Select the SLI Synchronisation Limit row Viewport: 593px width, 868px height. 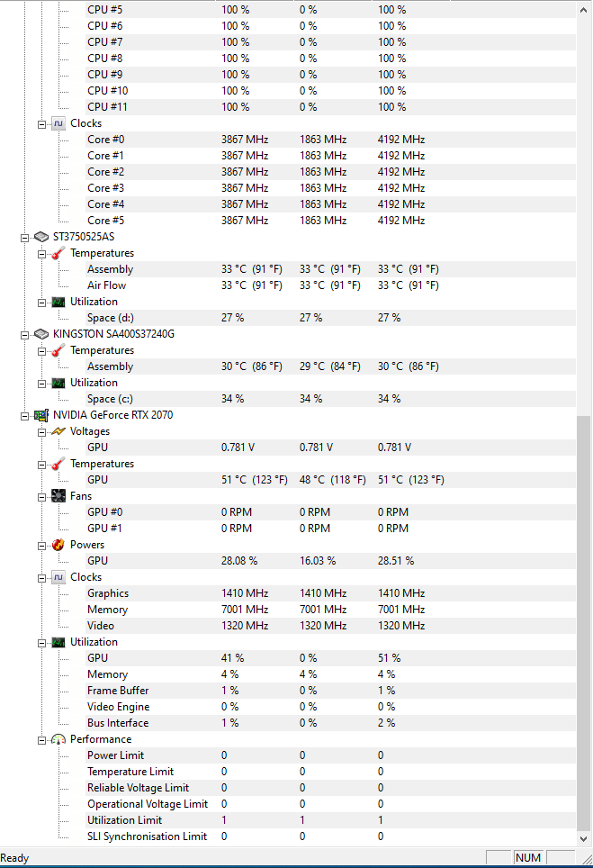pos(147,836)
